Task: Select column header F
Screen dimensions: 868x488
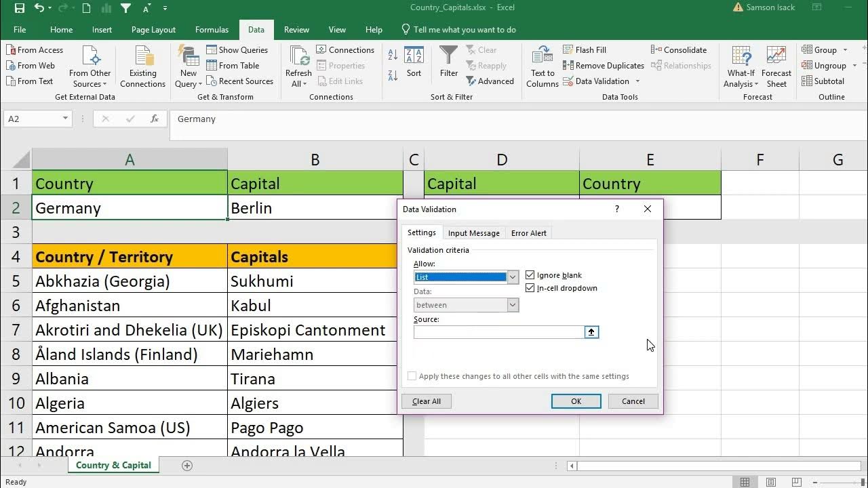Action: pyautogui.click(x=760, y=160)
